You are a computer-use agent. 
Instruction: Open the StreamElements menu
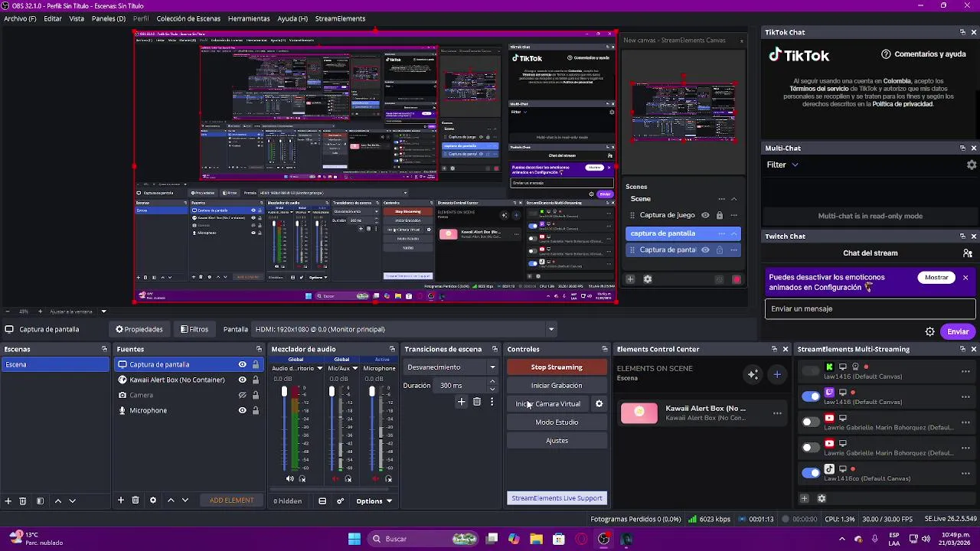340,18
